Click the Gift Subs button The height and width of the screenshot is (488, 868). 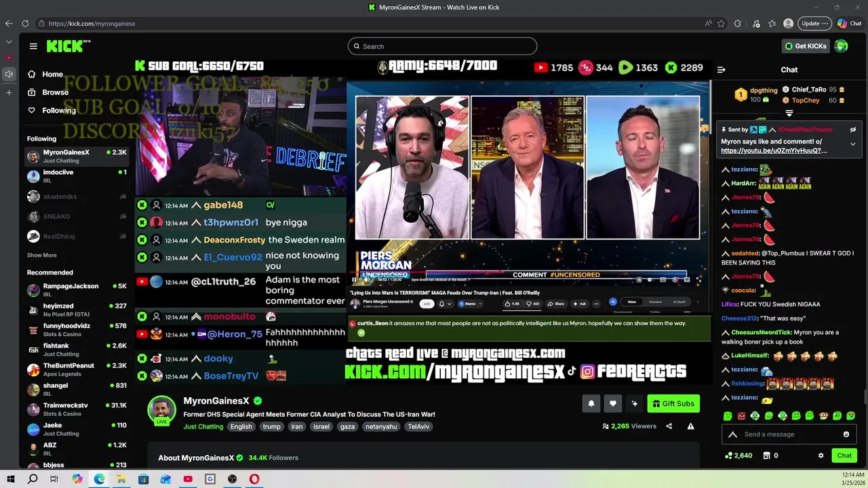pyautogui.click(x=673, y=403)
